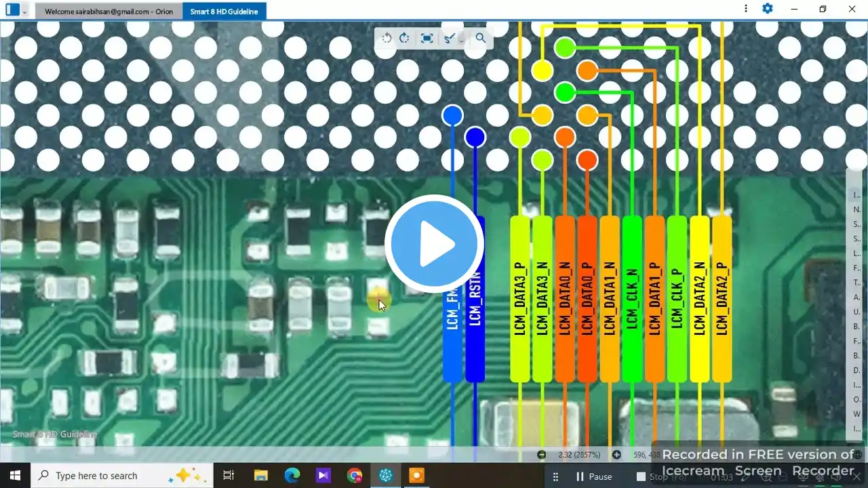Pause the Icecream screen recording
Viewport: 868px width, 488px height.
pos(594,476)
